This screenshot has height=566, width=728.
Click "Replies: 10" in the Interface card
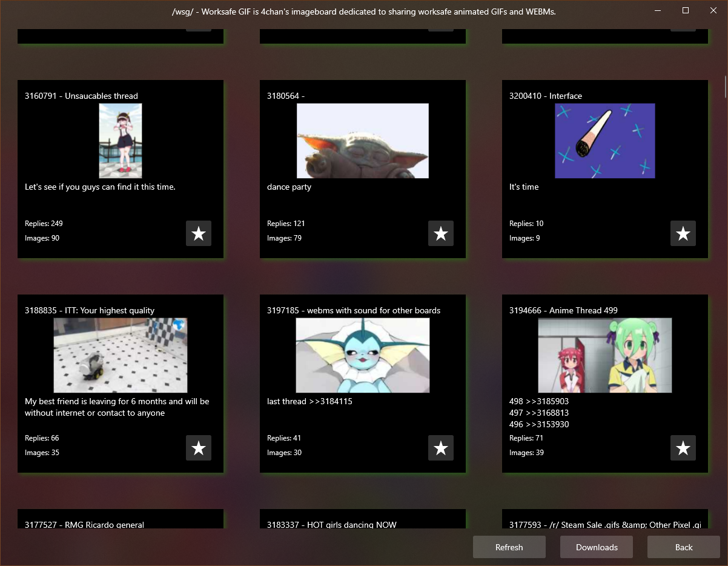click(526, 224)
